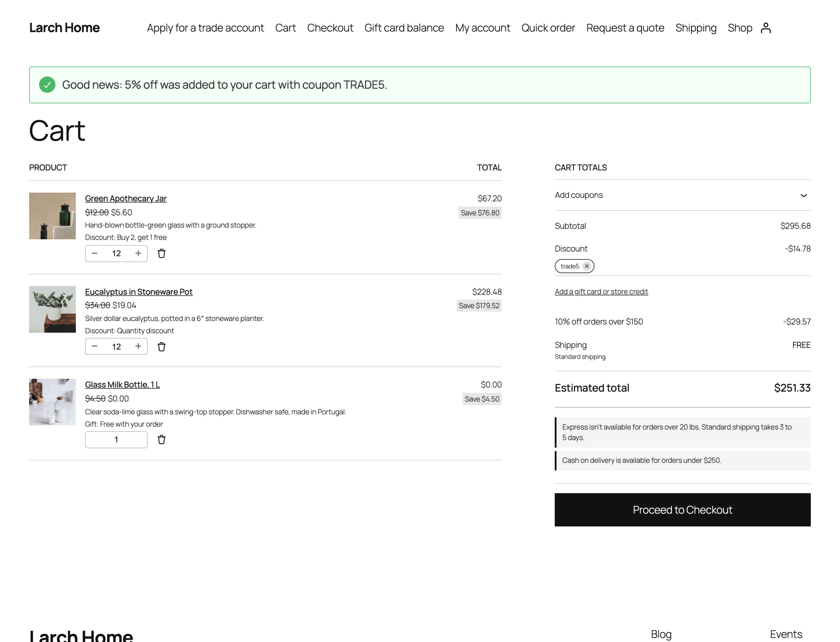This screenshot has height=642, width=840.
Task: Click the Larch Home logo in header
Action: pos(65,28)
